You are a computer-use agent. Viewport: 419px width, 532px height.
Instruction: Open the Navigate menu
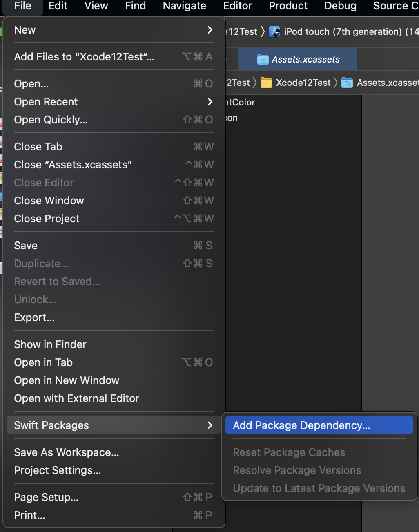tap(185, 6)
